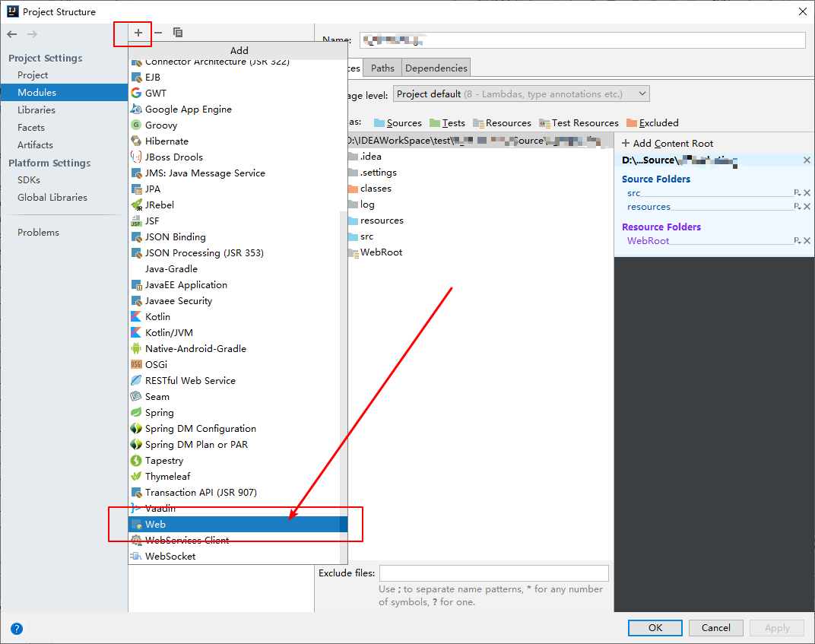
Task: Click the Tapestry icon
Action: pos(136,461)
